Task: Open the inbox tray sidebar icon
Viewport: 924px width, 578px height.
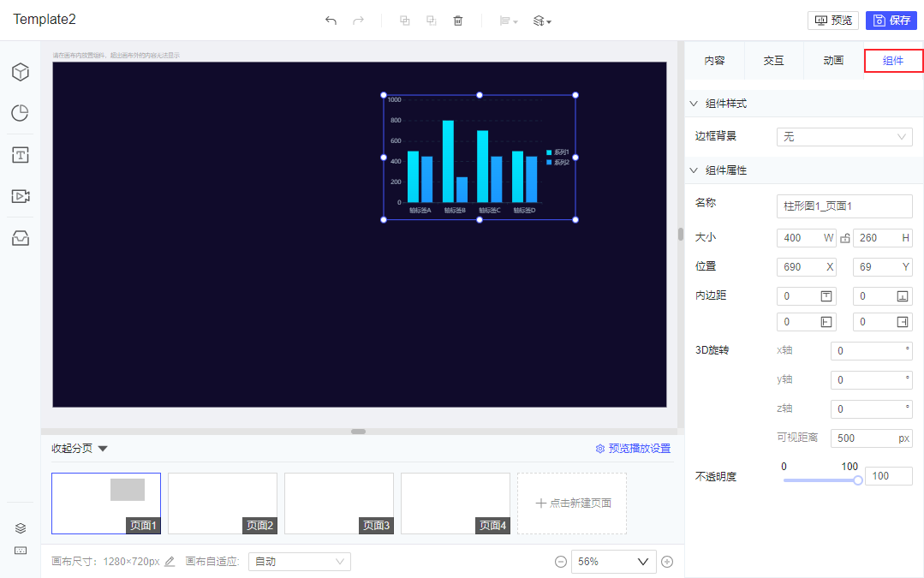Action: (21, 238)
